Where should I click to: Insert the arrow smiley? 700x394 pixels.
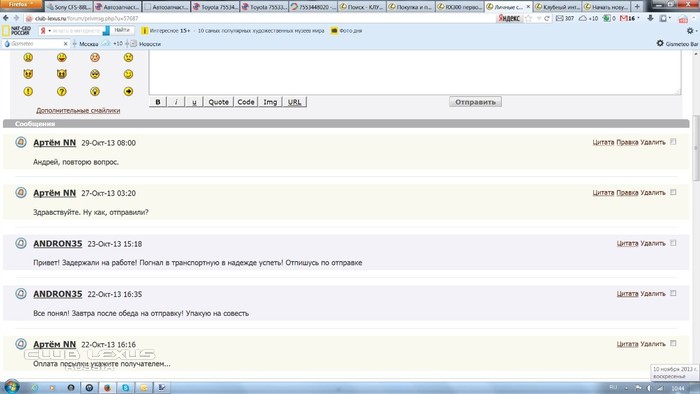coord(129,91)
